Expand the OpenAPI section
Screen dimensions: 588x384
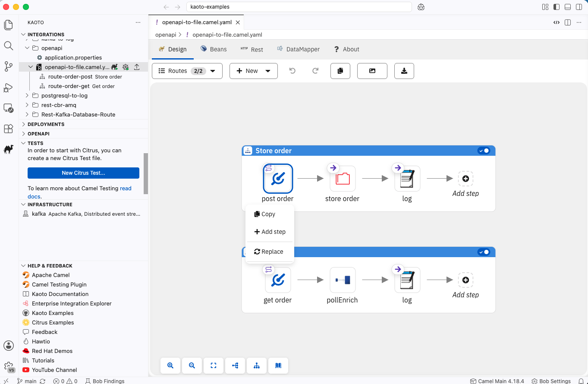coord(23,134)
